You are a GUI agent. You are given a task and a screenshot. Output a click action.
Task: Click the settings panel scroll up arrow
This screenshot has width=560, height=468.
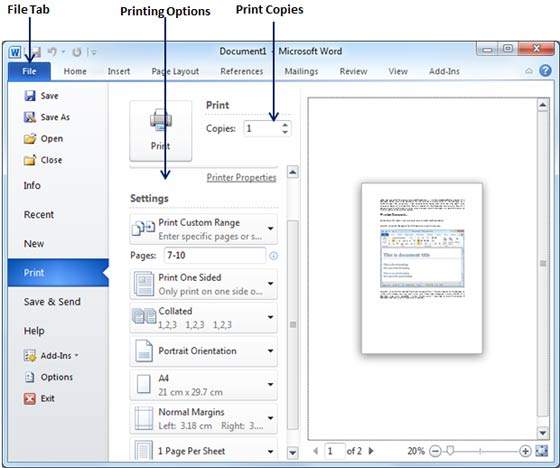(x=293, y=173)
